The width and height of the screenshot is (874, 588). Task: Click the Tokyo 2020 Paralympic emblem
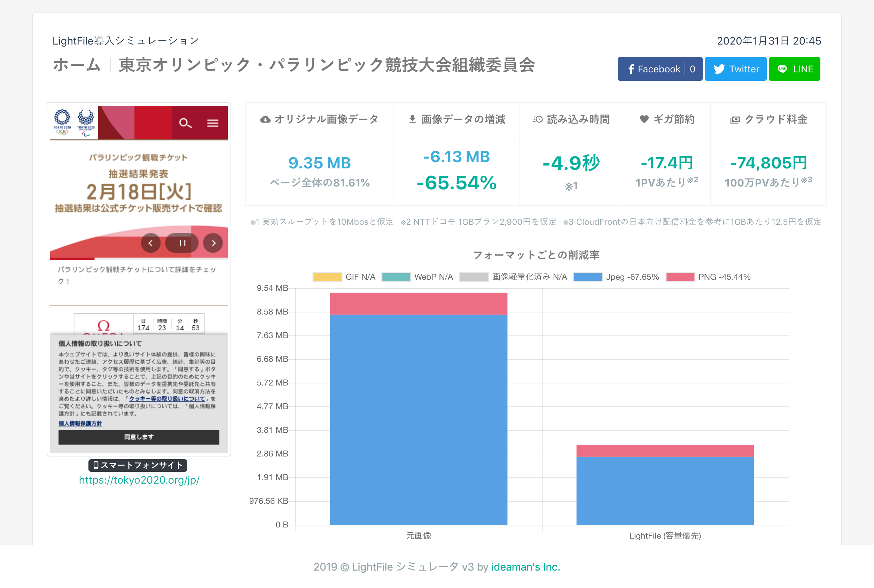(x=86, y=122)
